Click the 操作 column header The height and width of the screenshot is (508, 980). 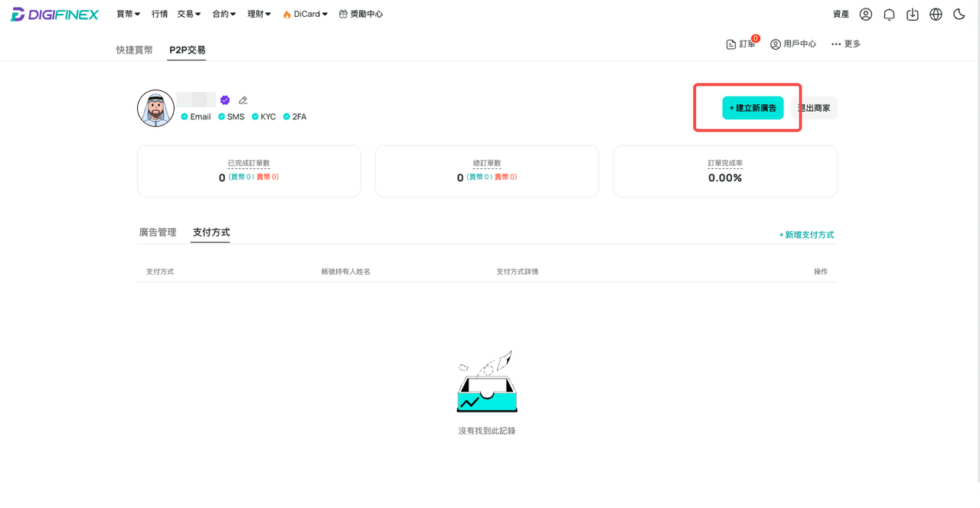(821, 272)
